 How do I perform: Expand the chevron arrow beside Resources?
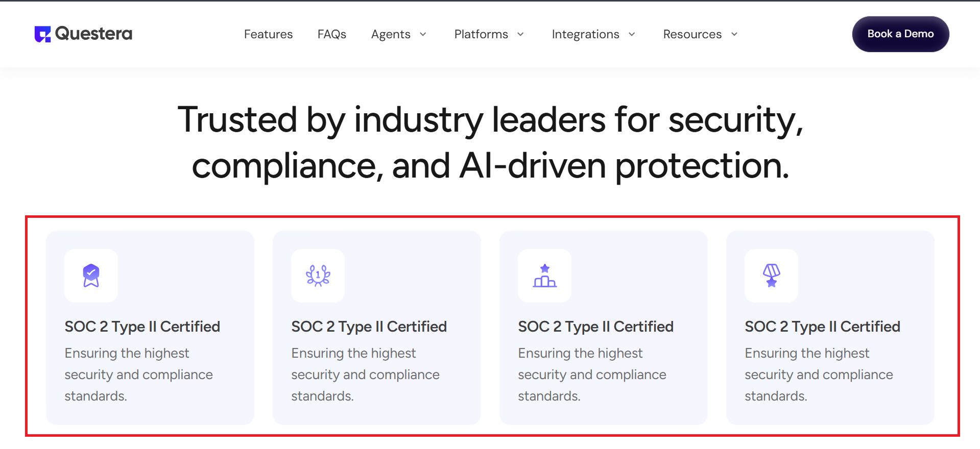pyautogui.click(x=734, y=34)
